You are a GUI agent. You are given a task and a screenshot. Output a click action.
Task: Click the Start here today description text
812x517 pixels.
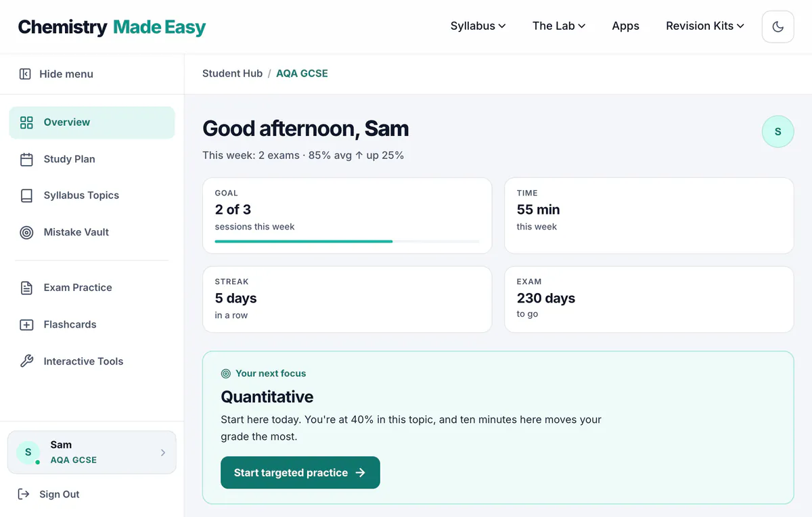(411, 428)
